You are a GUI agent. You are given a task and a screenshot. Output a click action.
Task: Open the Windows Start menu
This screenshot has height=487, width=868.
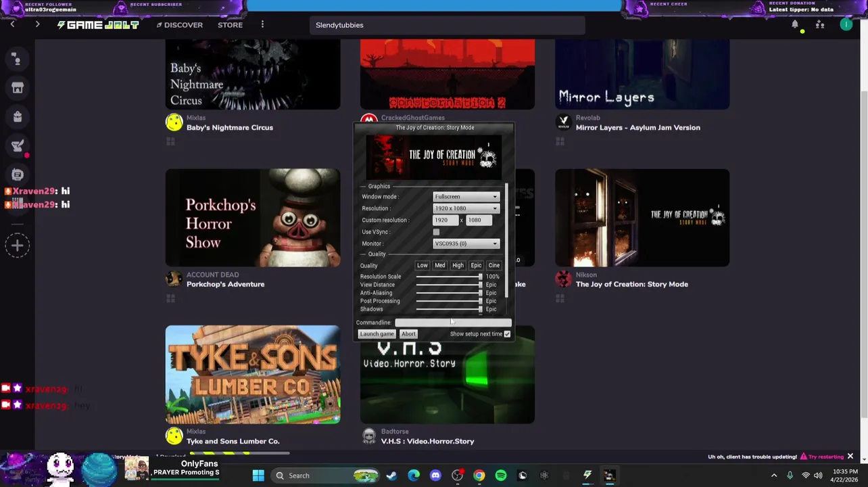click(258, 476)
